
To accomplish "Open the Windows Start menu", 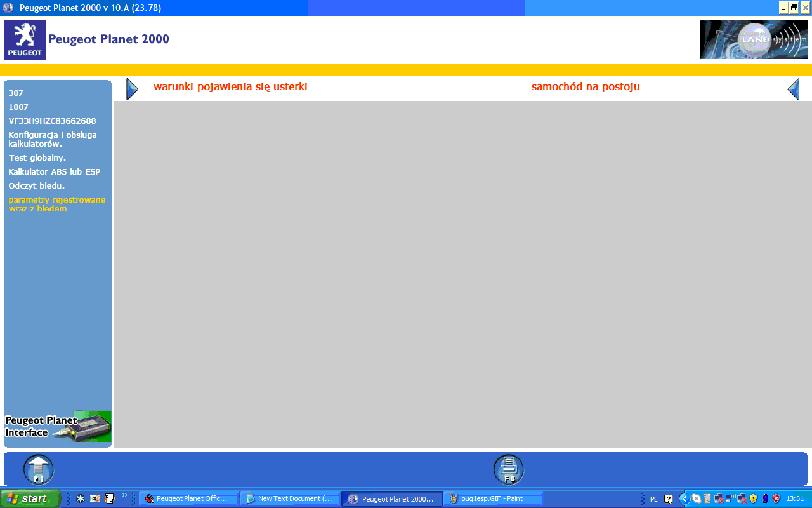I will coord(30,498).
